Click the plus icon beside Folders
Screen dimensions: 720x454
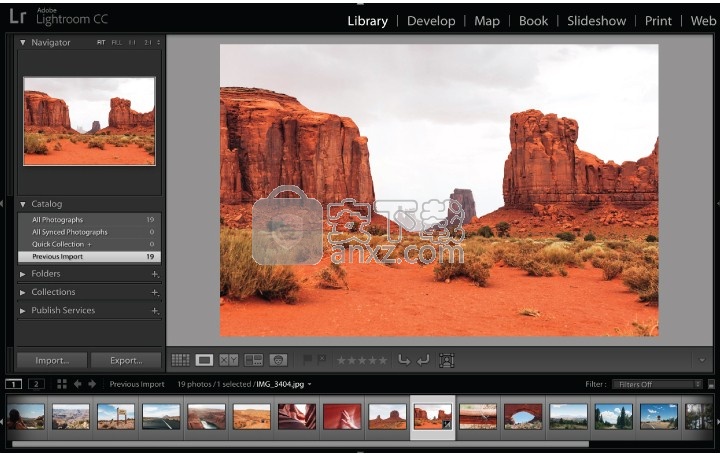tap(155, 274)
